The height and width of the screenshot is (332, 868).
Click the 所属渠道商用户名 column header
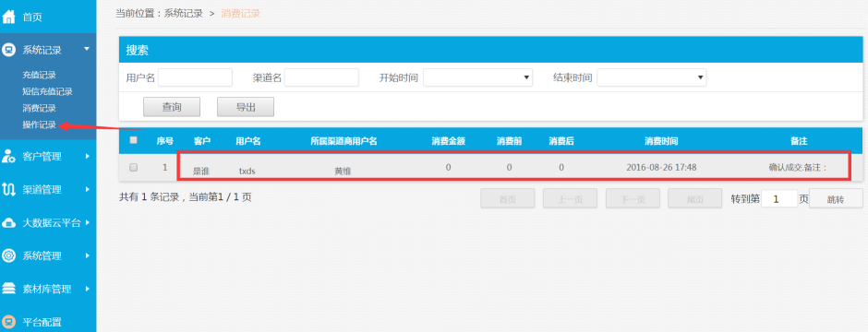point(344,141)
